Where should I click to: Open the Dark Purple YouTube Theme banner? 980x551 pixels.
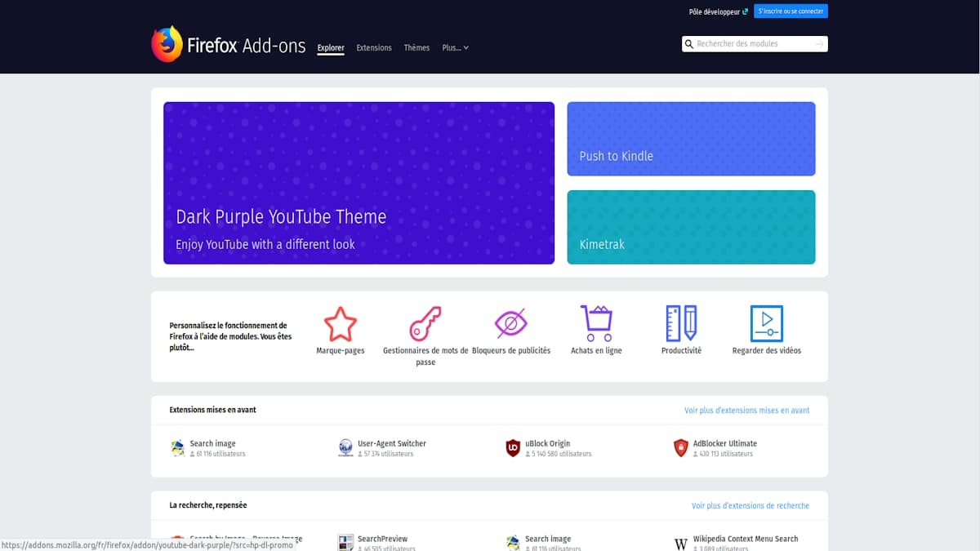(359, 183)
